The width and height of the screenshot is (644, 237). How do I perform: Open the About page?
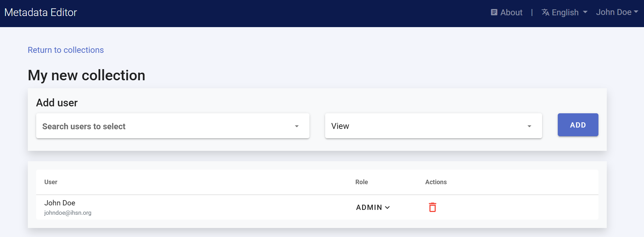511,13
